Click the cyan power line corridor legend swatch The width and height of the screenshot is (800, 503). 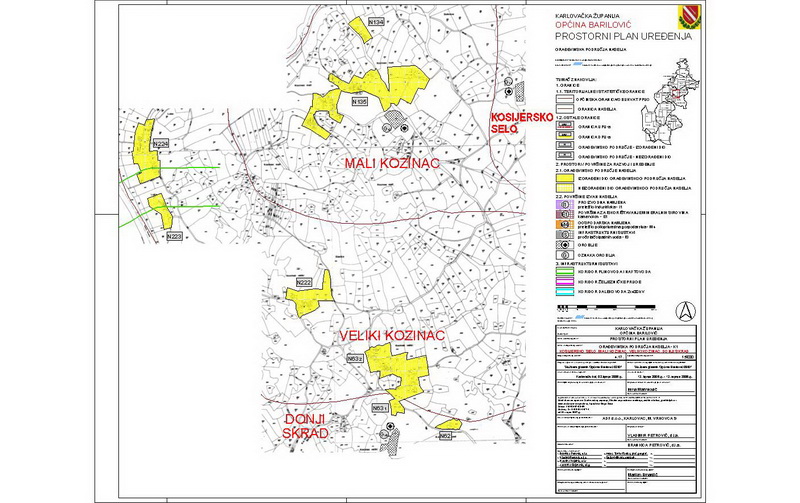tap(563, 292)
